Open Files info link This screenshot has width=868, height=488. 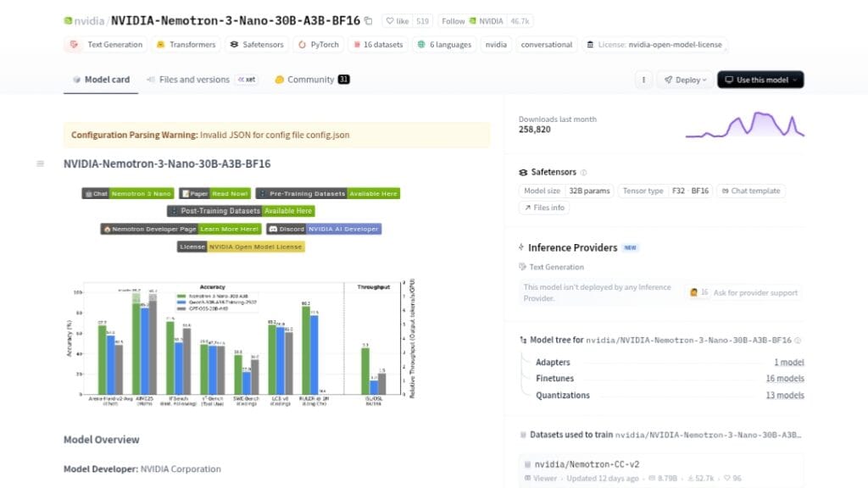click(544, 208)
